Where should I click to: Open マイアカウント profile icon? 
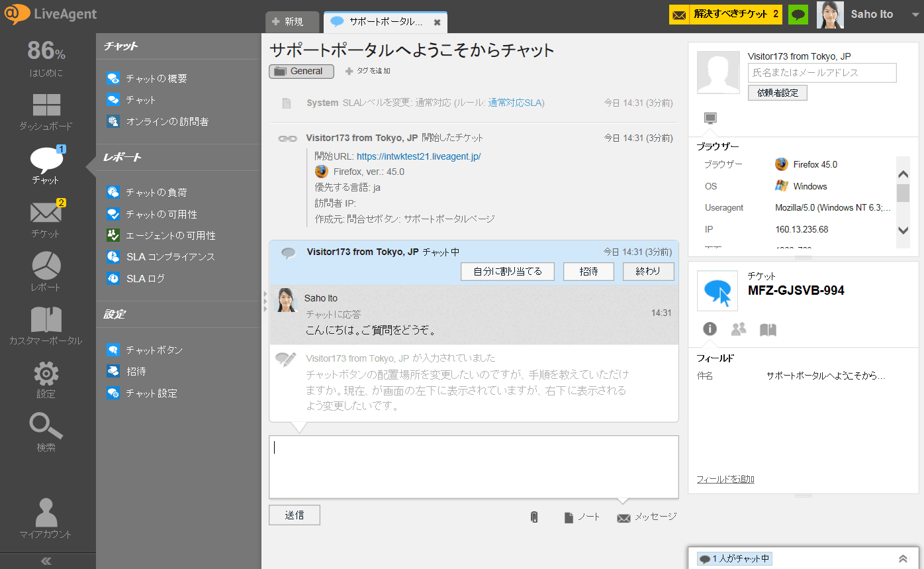tap(46, 519)
